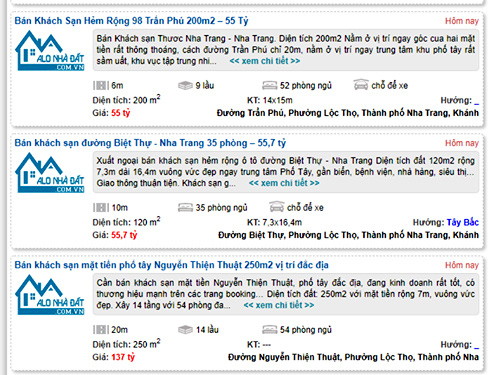Click the Alo Nhà Đất logo of Nguyễn Thiện Thuật listing
The height and width of the screenshot is (375, 488).
tap(50, 295)
